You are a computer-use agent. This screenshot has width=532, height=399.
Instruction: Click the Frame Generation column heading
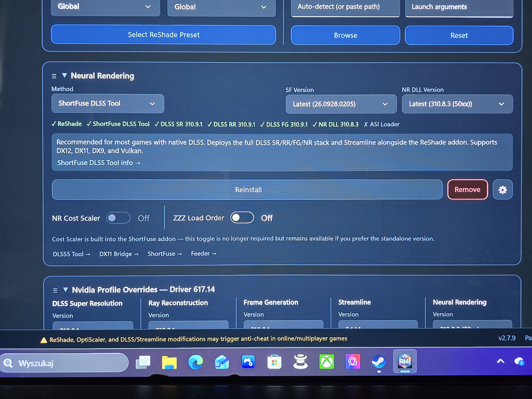pos(271,303)
